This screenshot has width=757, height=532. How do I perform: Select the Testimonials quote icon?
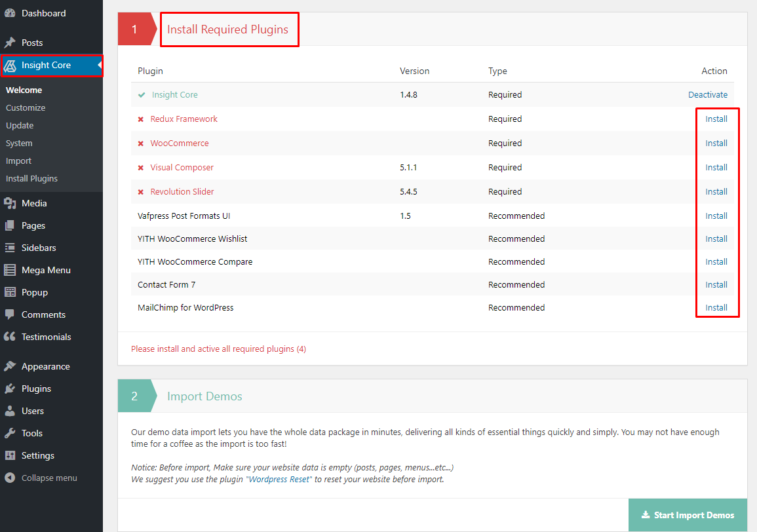(x=12, y=336)
